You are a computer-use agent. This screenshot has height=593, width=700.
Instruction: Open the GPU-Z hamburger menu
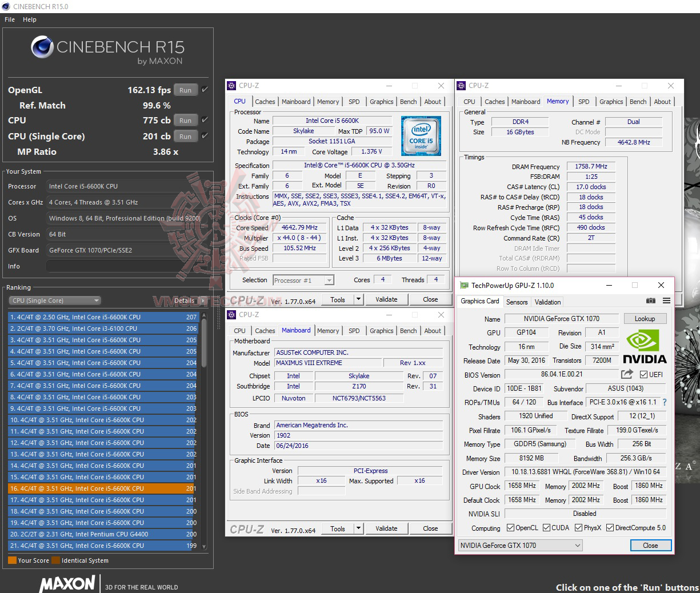pos(666,300)
